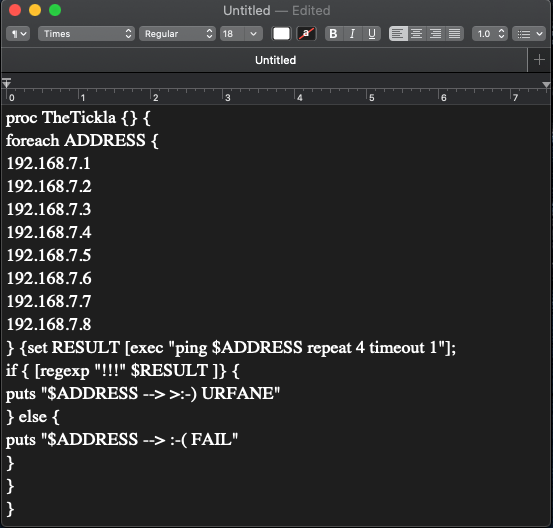Click the font size 18 field
Image resolution: width=553 pixels, height=528 pixels.
[x=232, y=34]
